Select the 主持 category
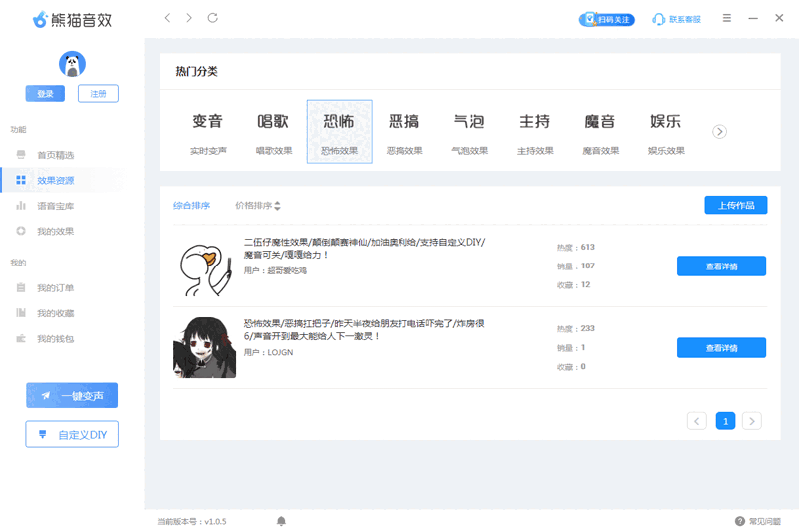This screenshot has height=532, width=799. point(535,132)
